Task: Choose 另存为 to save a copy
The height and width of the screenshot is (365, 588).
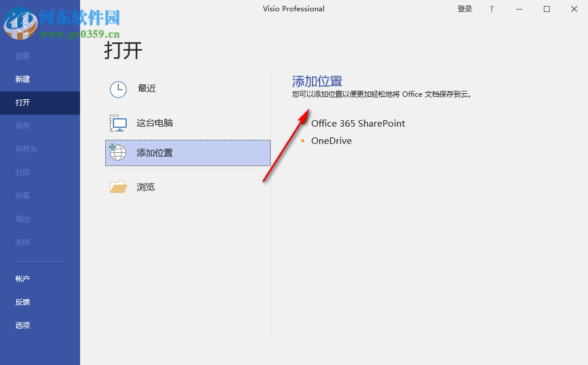Action: (x=26, y=149)
